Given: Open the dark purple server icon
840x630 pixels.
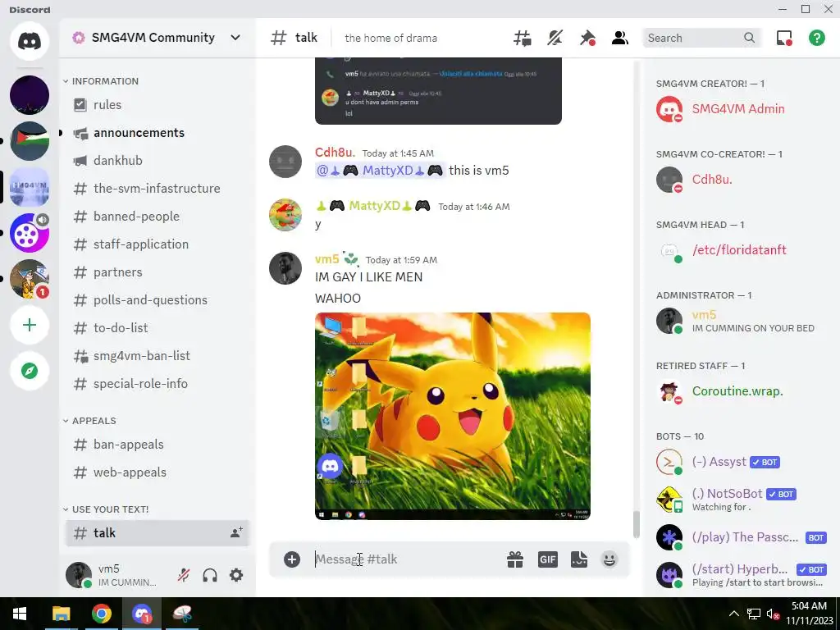Looking at the screenshot, I should pyautogui.click(x=30, y=95).
